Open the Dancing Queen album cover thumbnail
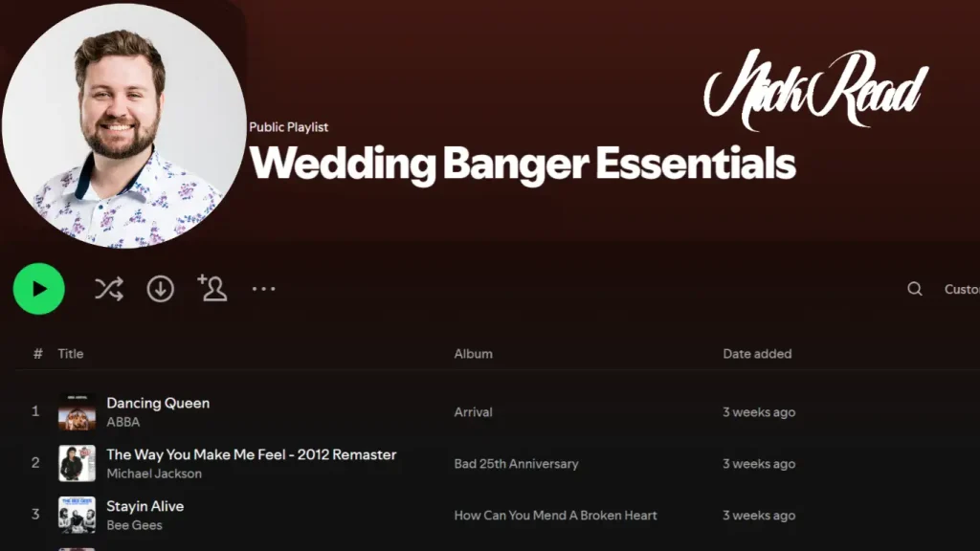Image resolution: width=980 pixels, height=551 pixels. [77, 411]
